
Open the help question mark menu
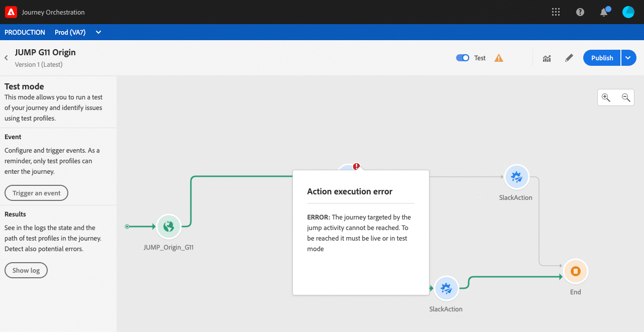point(580,12)
